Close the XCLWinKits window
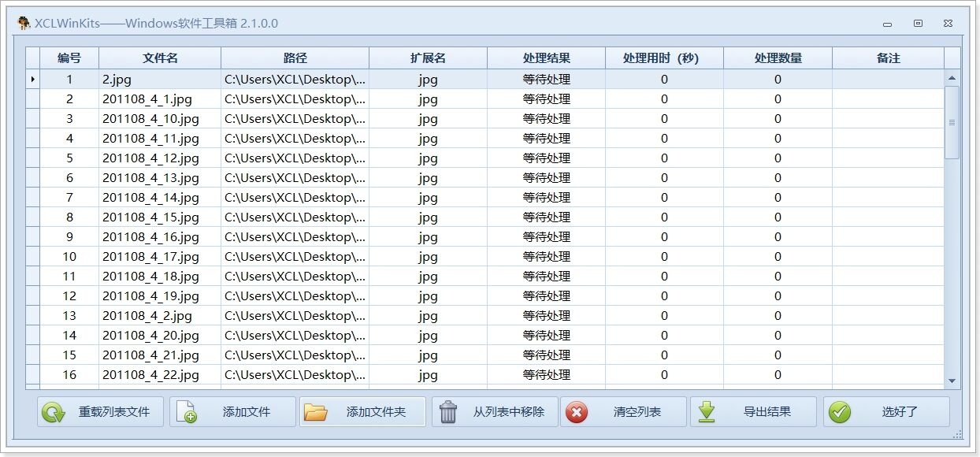 click(948, 24)
